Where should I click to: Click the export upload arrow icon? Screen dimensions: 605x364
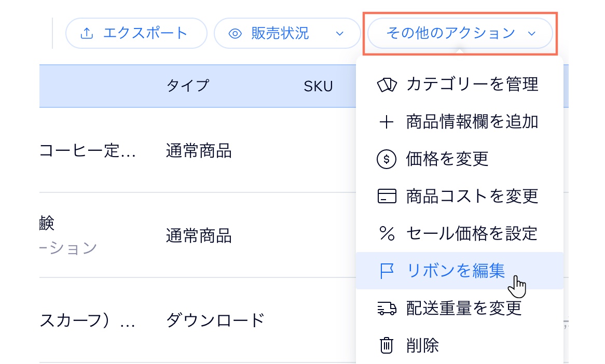coord(87,34)
